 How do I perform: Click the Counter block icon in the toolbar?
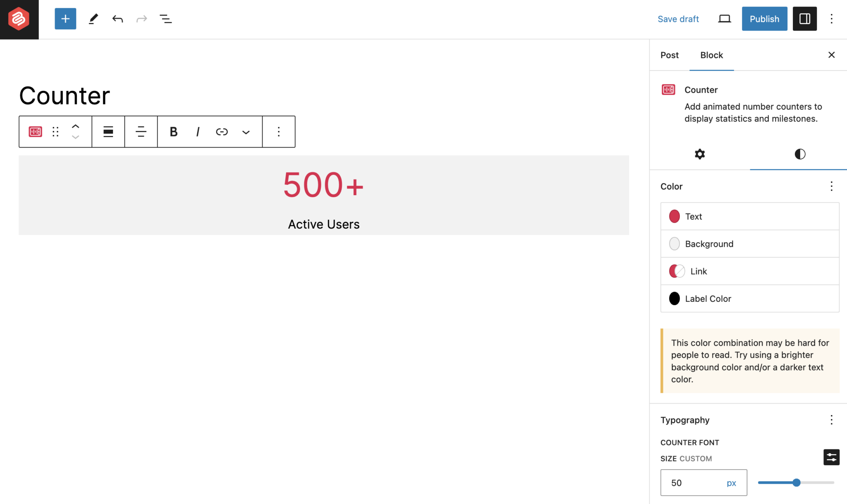[35, 131]
